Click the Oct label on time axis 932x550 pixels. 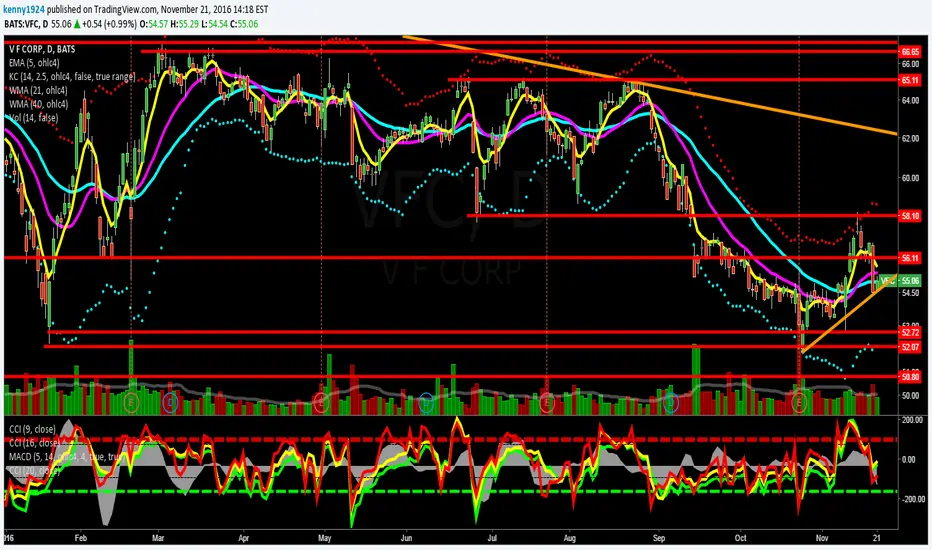[741, 538]
